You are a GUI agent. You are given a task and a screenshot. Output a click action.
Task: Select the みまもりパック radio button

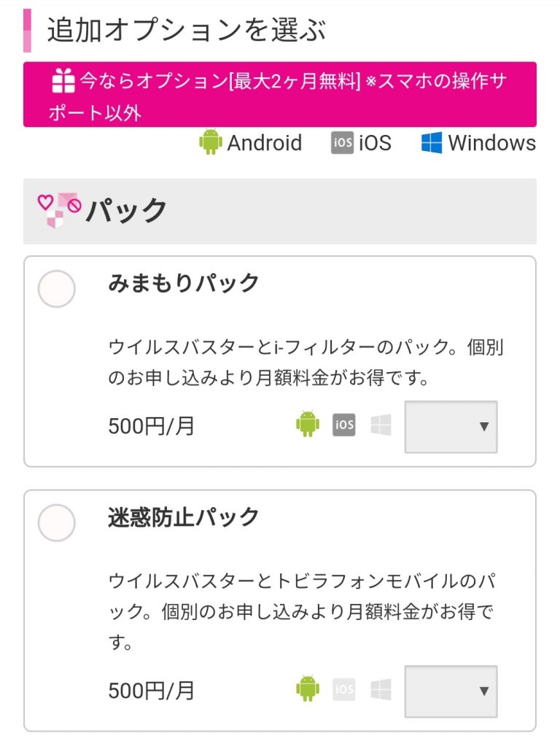56,289
